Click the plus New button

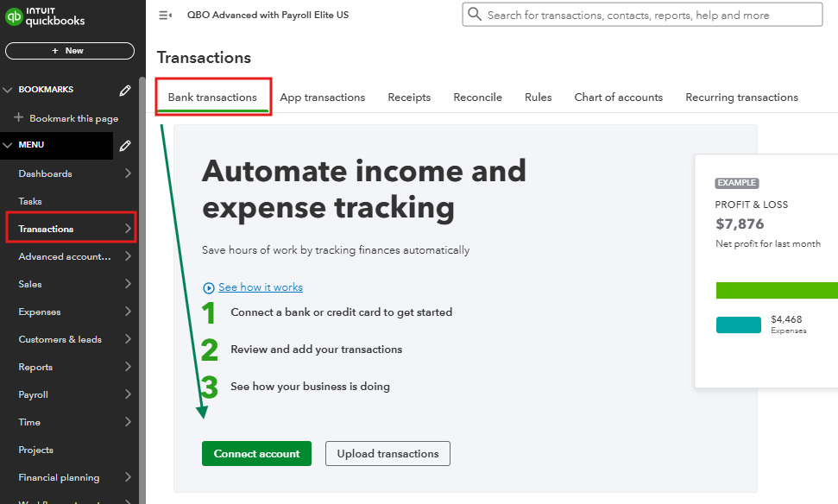click(x=70, y=51)
